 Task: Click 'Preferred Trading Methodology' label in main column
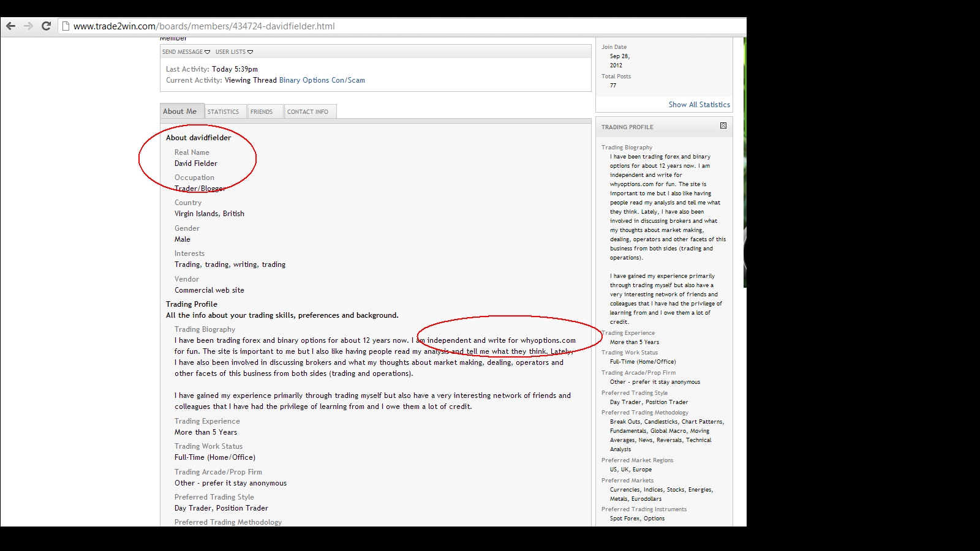(x=228, y=522)
